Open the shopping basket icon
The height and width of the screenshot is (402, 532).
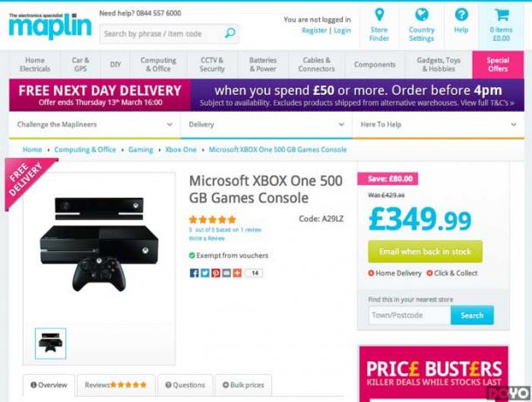tap(501, 15)
